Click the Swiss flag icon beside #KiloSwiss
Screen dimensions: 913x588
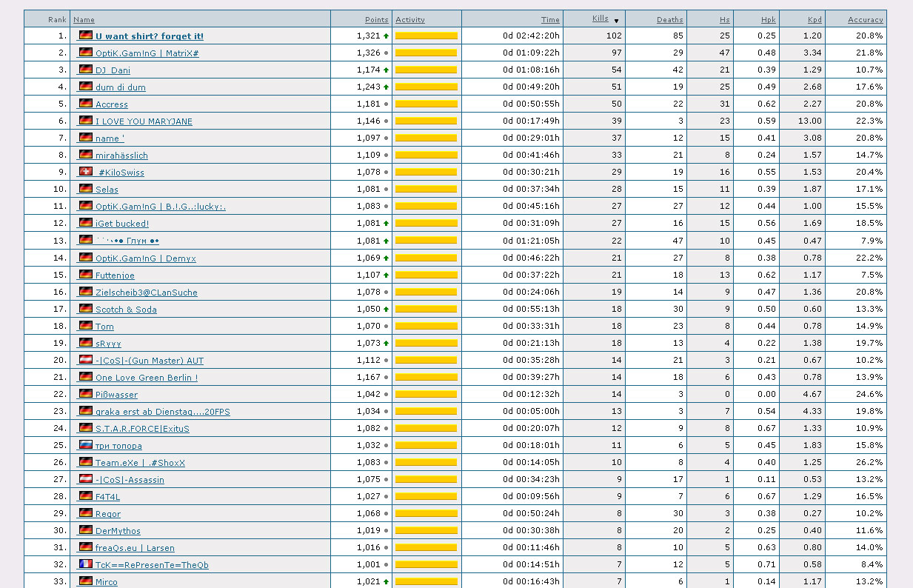pos(86,172)
